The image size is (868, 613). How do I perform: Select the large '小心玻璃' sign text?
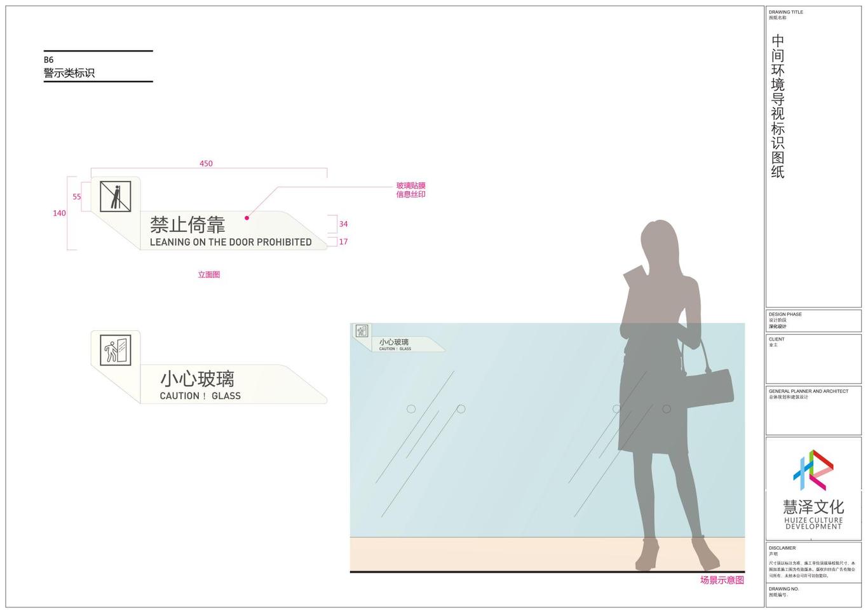click(x=197, y=379)
